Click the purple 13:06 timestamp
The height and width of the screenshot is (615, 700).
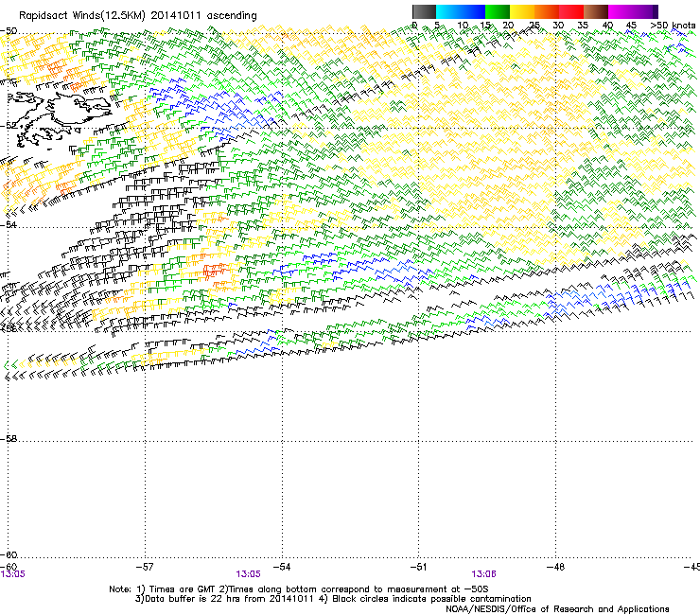[484, 574]
